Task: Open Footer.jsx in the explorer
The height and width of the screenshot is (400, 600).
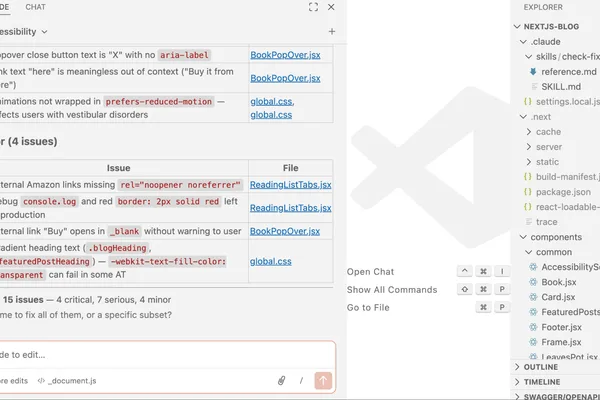Action: point(561,327)
